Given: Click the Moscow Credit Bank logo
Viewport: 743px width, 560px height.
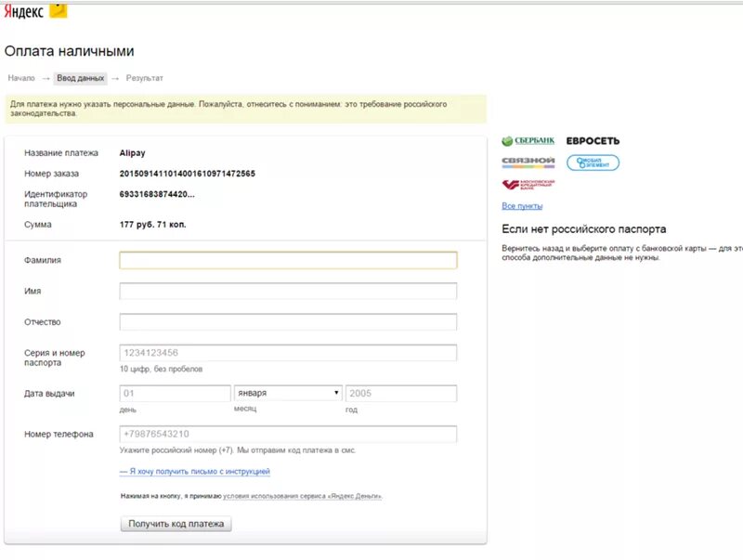Looking at the screenshot, I should point(528,185).
